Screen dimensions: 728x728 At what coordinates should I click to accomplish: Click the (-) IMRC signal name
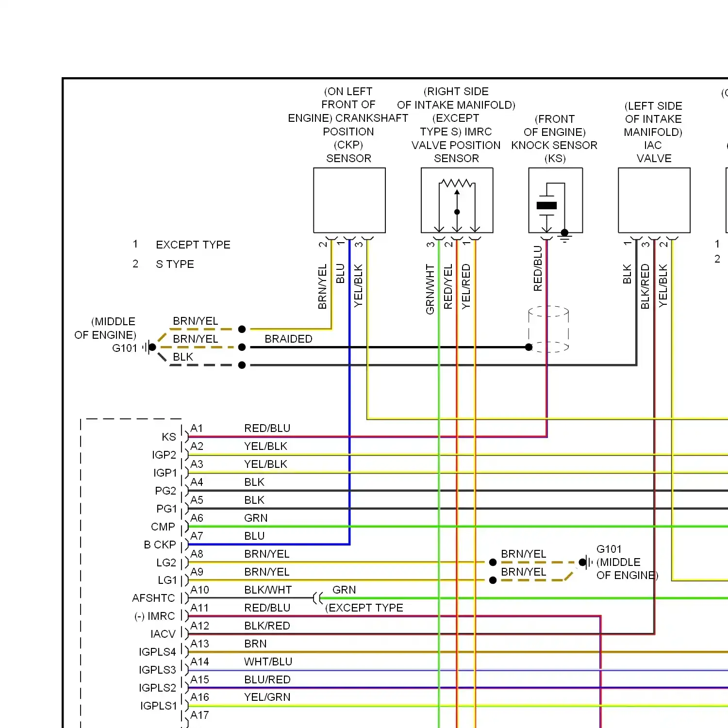(154, 616)
